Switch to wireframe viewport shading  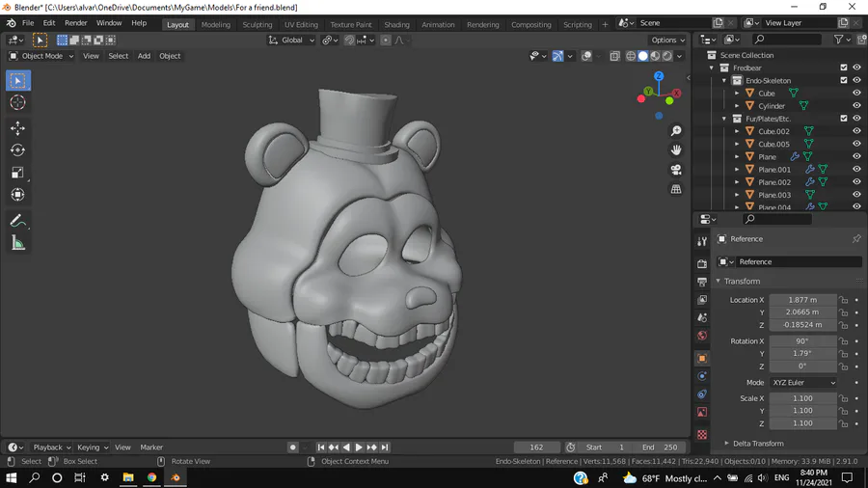631,56
